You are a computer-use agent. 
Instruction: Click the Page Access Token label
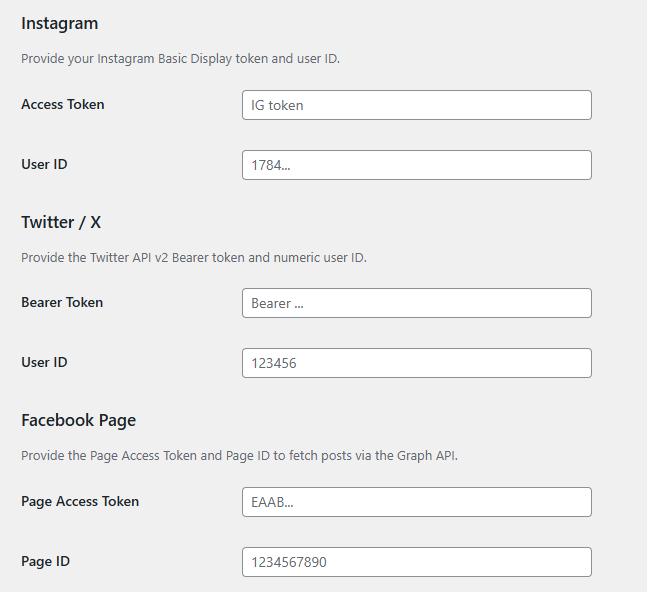click(80, 501)
